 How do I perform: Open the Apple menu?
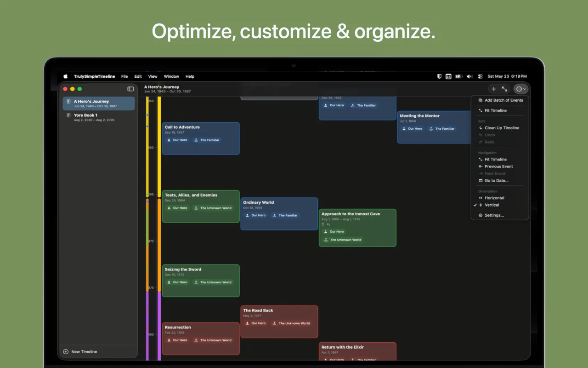(65, 76)
